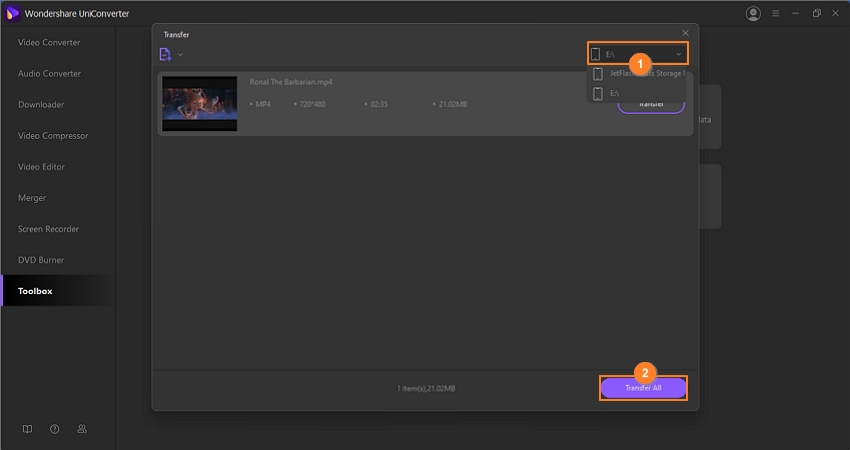The height and width of the screenshot is (450, 850).
Task: Click the add file icon in Transfer dialog
Action: (165, 54)
